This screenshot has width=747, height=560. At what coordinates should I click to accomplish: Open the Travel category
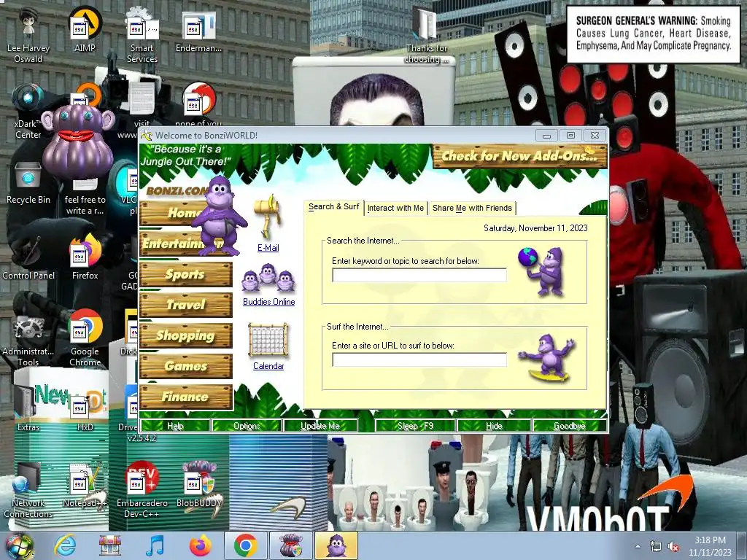pyautogui.click(x=186, y=305)
